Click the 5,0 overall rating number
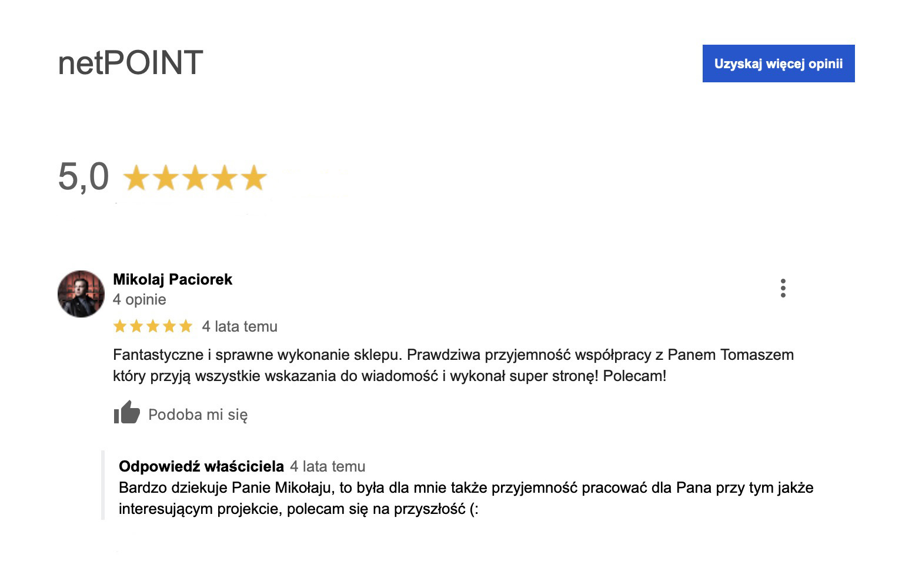Image resolution: width=902 pixels, height=588 pixels. [83, 176]
